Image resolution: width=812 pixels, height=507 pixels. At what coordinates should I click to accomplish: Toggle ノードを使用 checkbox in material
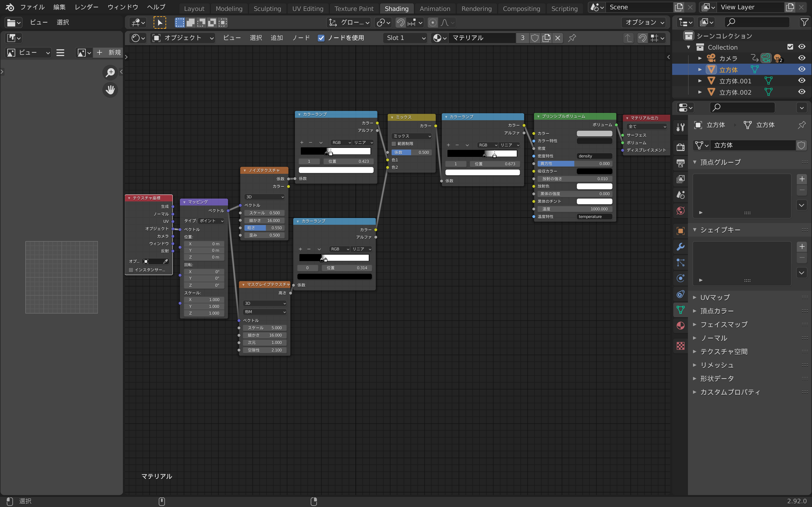pos(321,38)
